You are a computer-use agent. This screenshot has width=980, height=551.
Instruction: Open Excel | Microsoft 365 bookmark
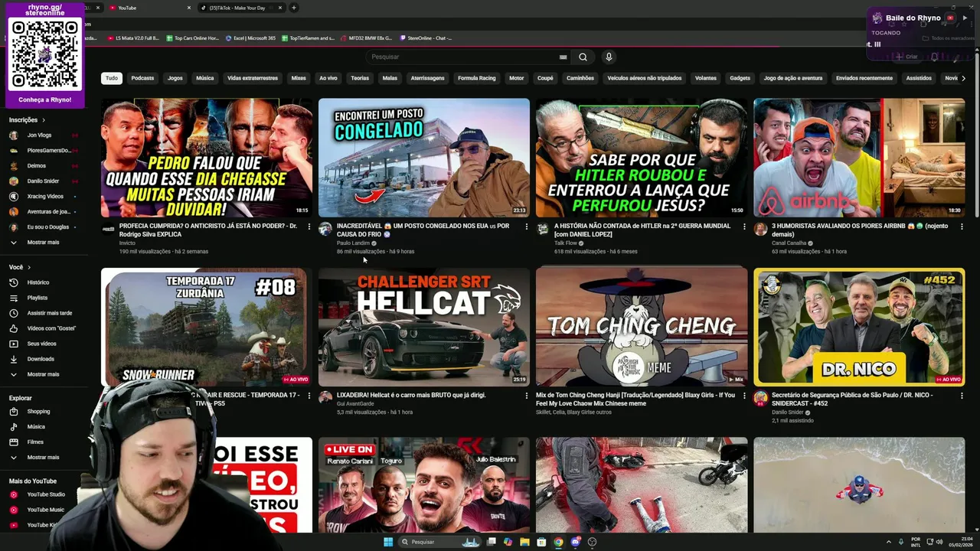coord(250,37)
